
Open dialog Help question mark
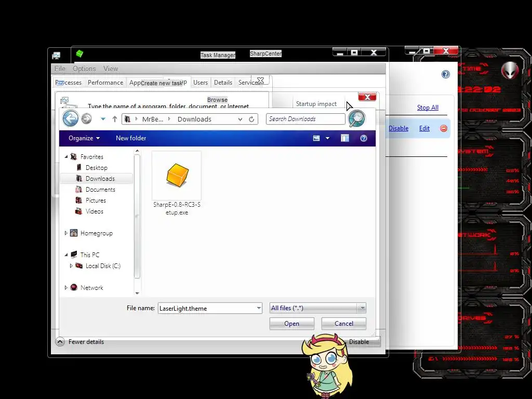tap(363, 138)
